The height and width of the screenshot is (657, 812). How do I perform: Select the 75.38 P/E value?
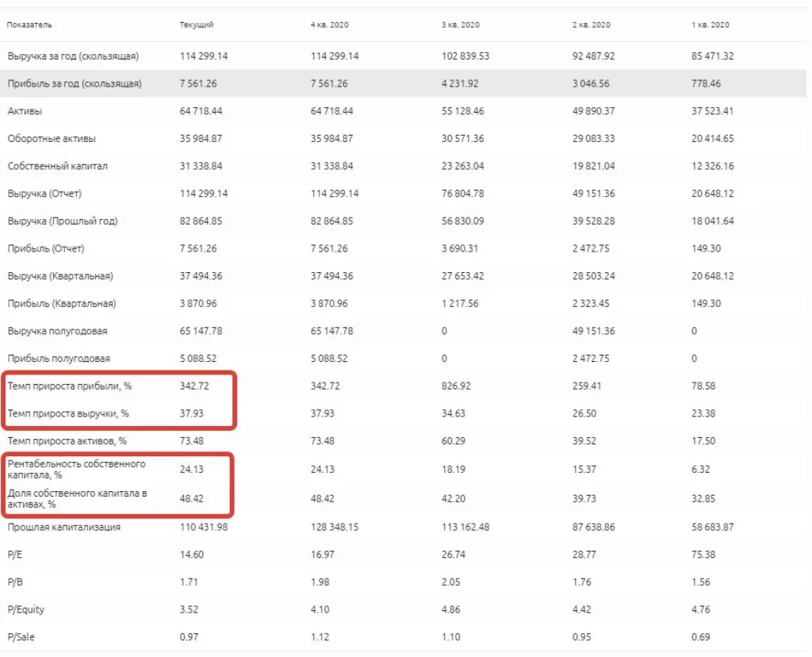(701, 555)
